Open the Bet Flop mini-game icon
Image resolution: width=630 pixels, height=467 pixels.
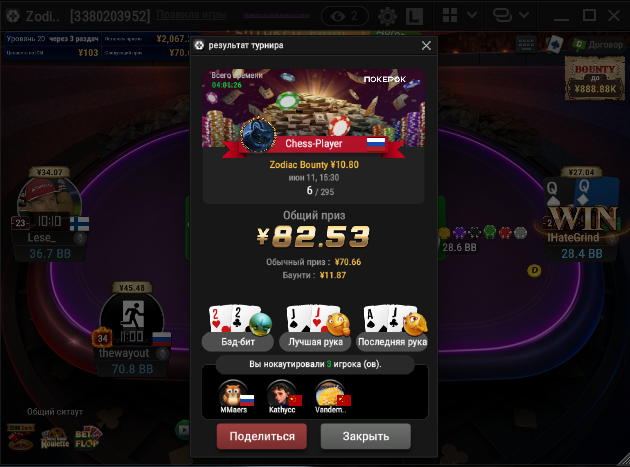(88, 437)
